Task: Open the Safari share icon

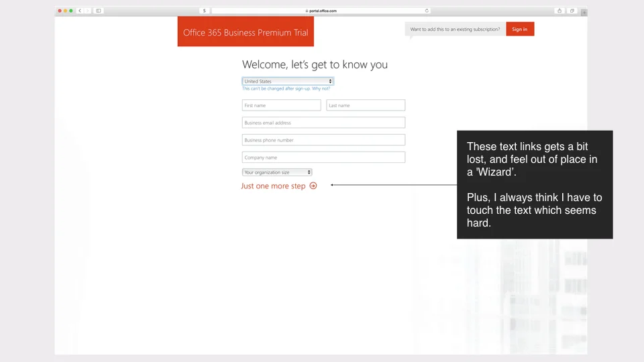Action: (x=559, y=11)
